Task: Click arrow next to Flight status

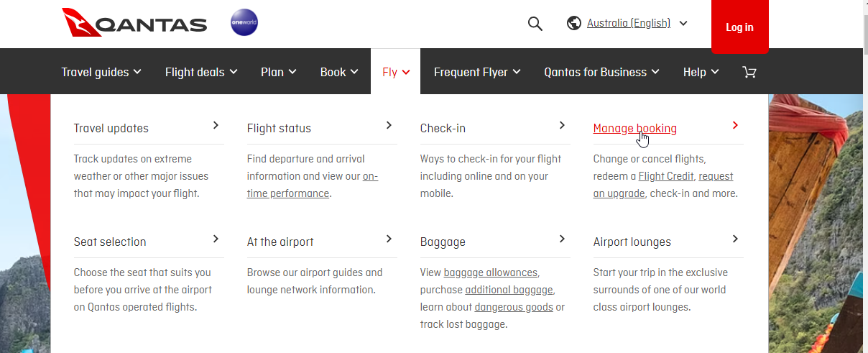Action: [389, 125]
